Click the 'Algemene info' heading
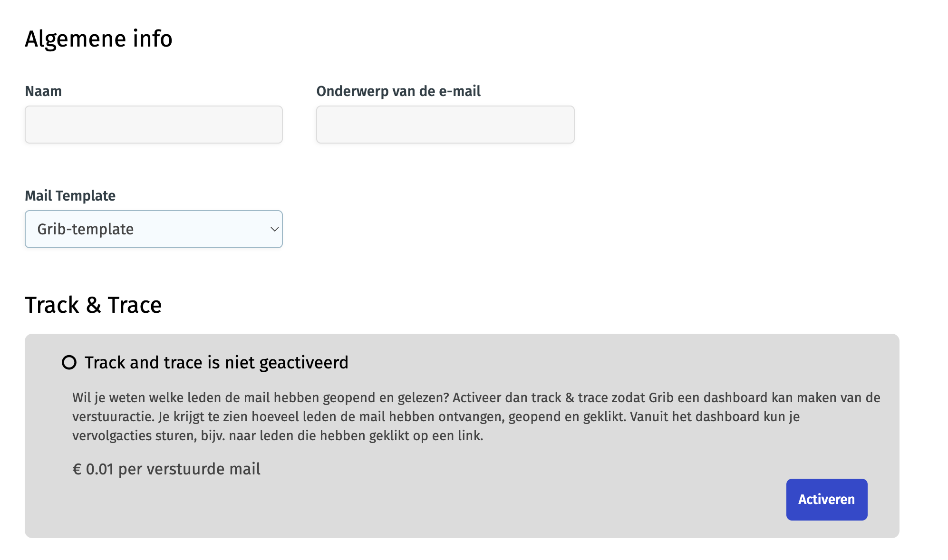Viewport: 948px width, 560px height. pos(98,39)
